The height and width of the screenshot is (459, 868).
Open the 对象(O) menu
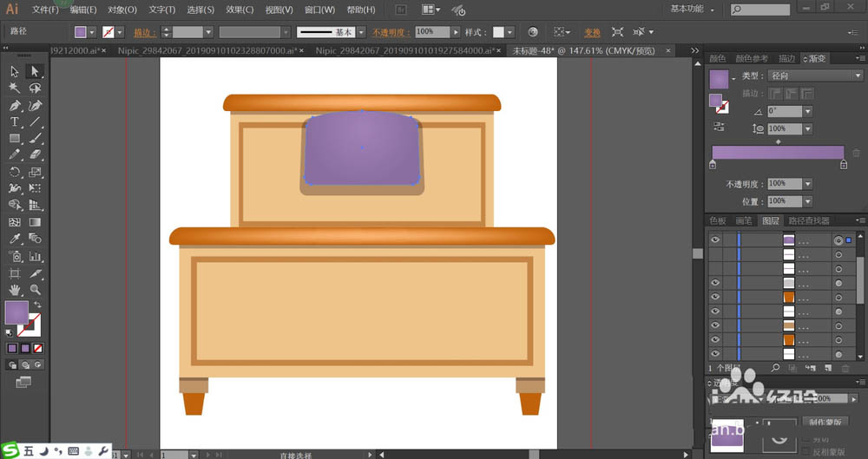point(122,10)
